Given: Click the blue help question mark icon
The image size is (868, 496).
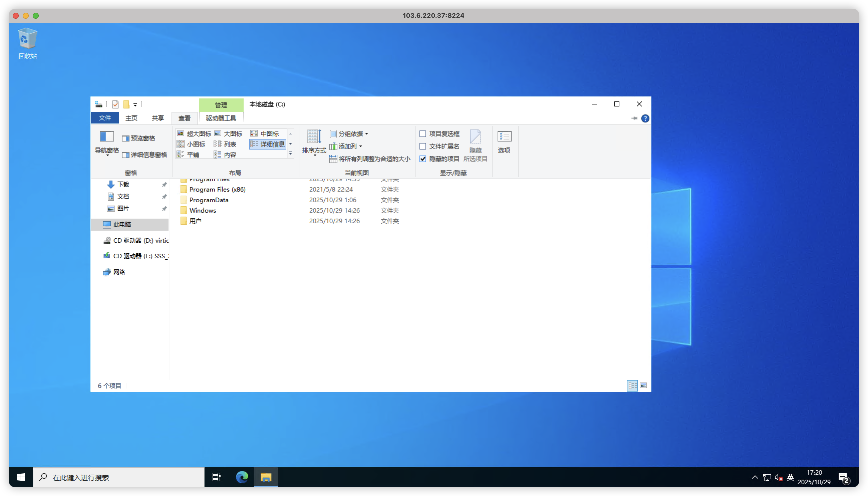Looking at the screenshot, I should (645, 118).
